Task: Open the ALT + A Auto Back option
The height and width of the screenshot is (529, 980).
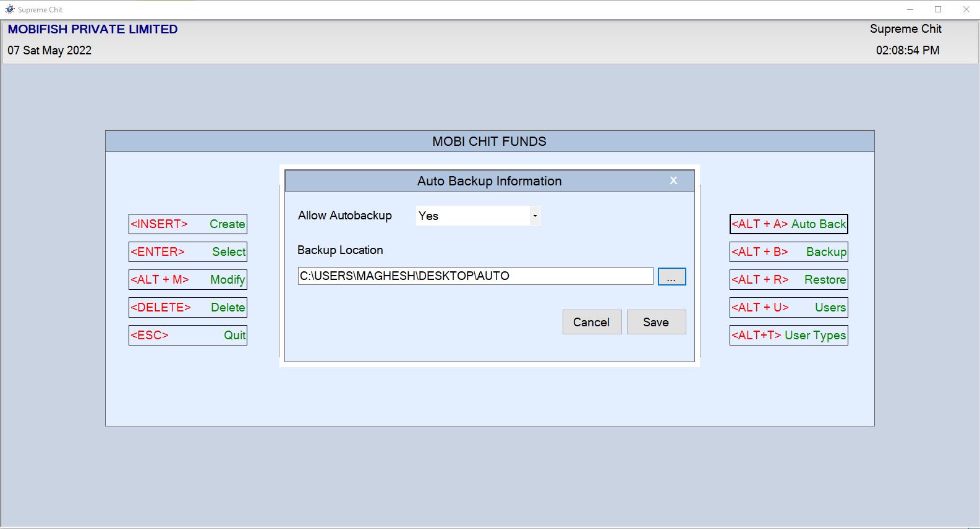Action: coord(789,224)
